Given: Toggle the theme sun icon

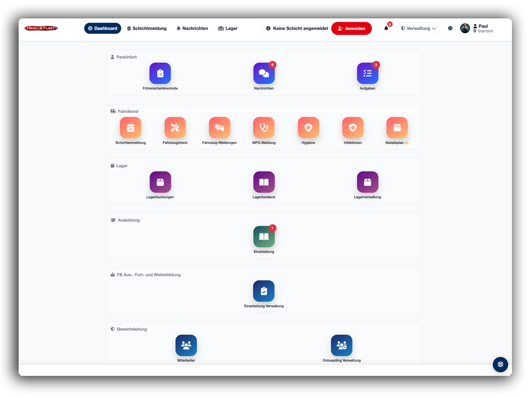Looking at the screenshot, I should pyautogui.click(x=450, y=28).
